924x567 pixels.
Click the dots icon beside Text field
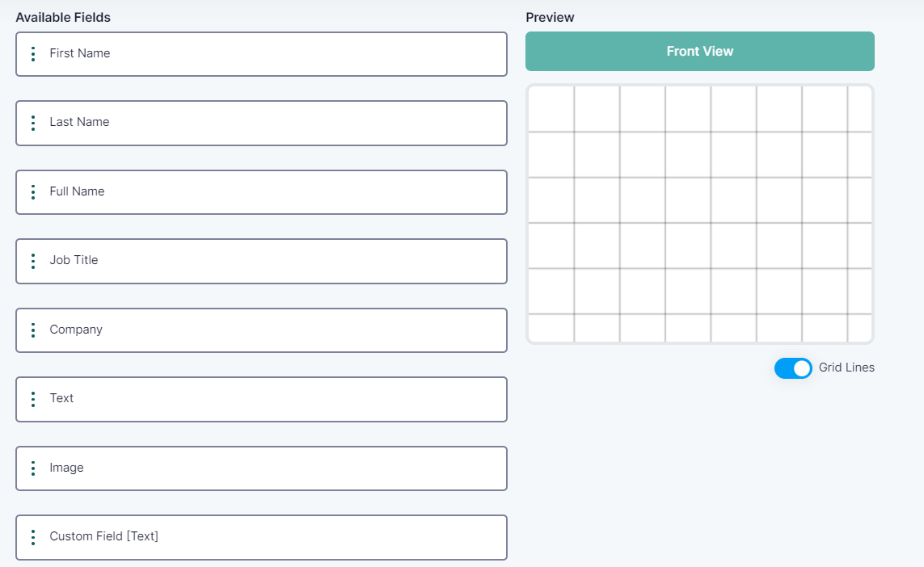point(33,399)
